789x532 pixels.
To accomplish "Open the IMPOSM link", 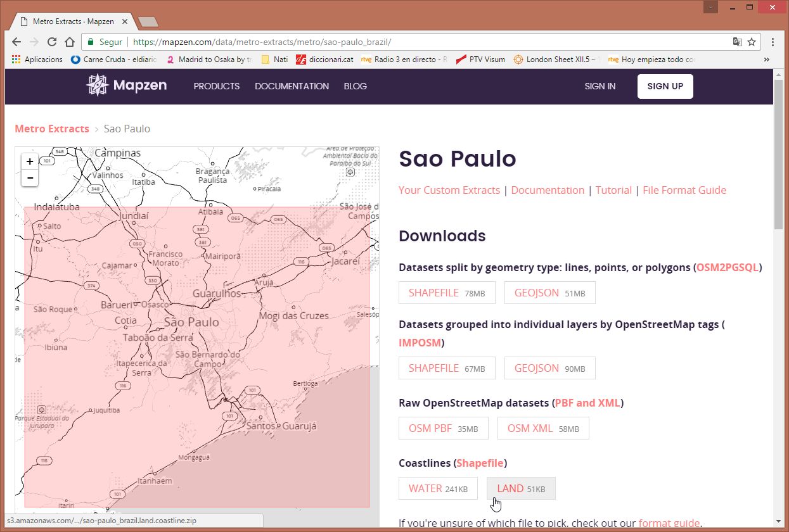I will 420,343.
